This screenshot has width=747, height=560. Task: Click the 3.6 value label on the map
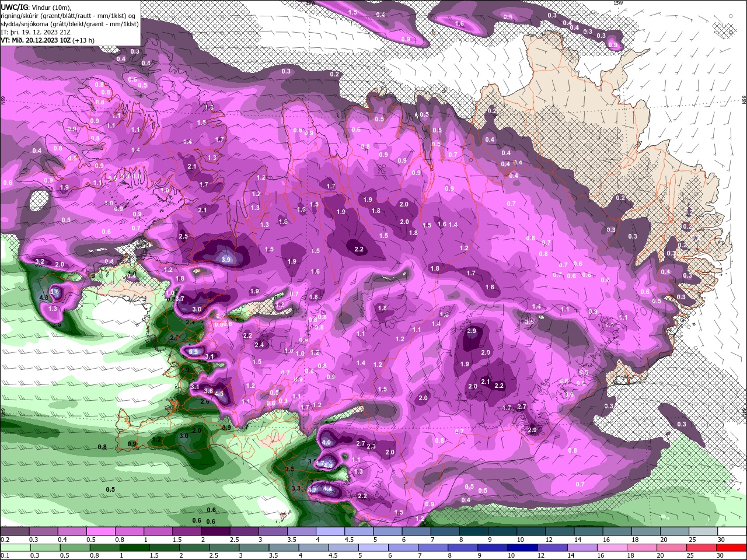point(208,391)
